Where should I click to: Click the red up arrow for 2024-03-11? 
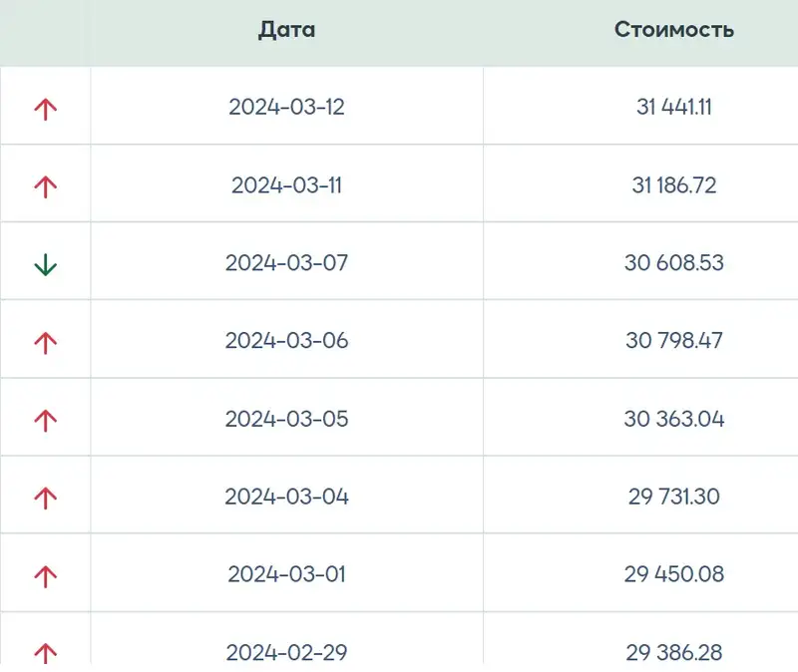click(46, 185)
